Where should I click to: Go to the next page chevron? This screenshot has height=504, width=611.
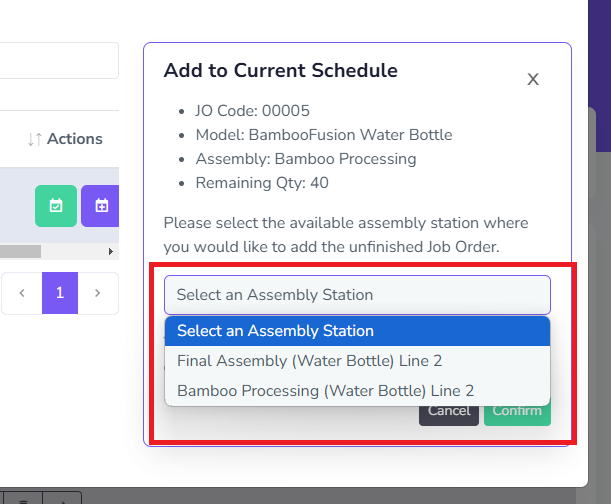pos(98,293)
